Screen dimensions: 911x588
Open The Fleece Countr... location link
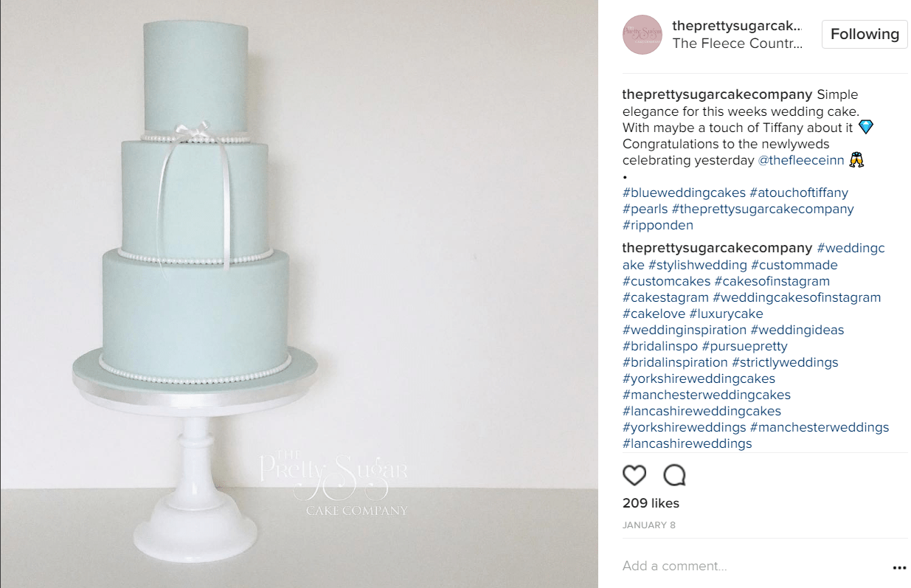coord(738,44)
